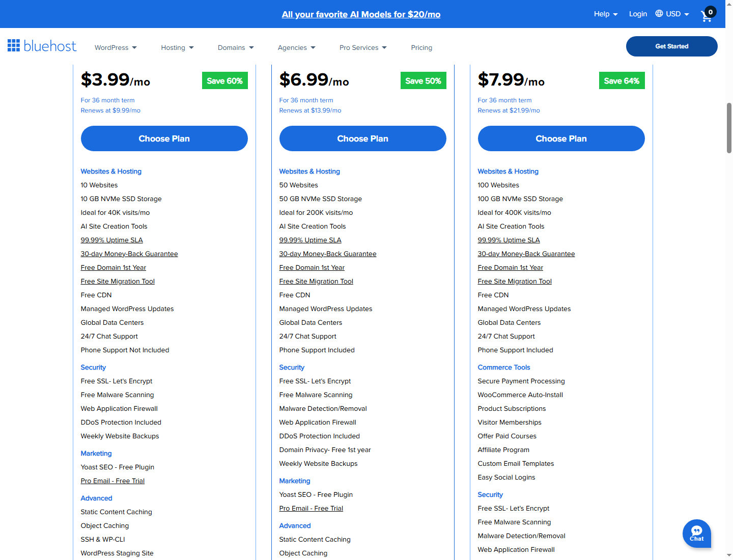
Task: Click '50 GB NVMe SSD Storage' text
Action: click(x=321, y=199)
